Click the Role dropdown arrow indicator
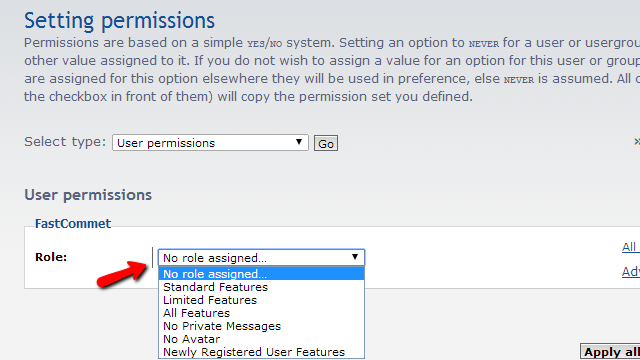640x360 pixels. [355, 257]
